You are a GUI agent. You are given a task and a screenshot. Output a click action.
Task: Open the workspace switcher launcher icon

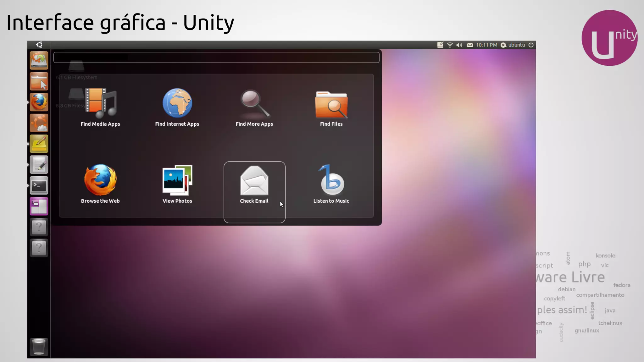tap(39, 206)
